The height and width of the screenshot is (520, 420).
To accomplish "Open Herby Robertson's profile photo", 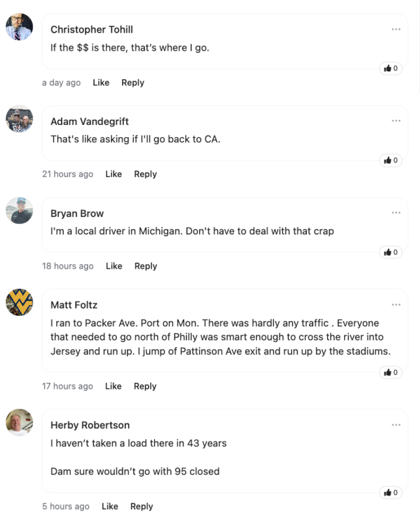I will tap(19, 423).
